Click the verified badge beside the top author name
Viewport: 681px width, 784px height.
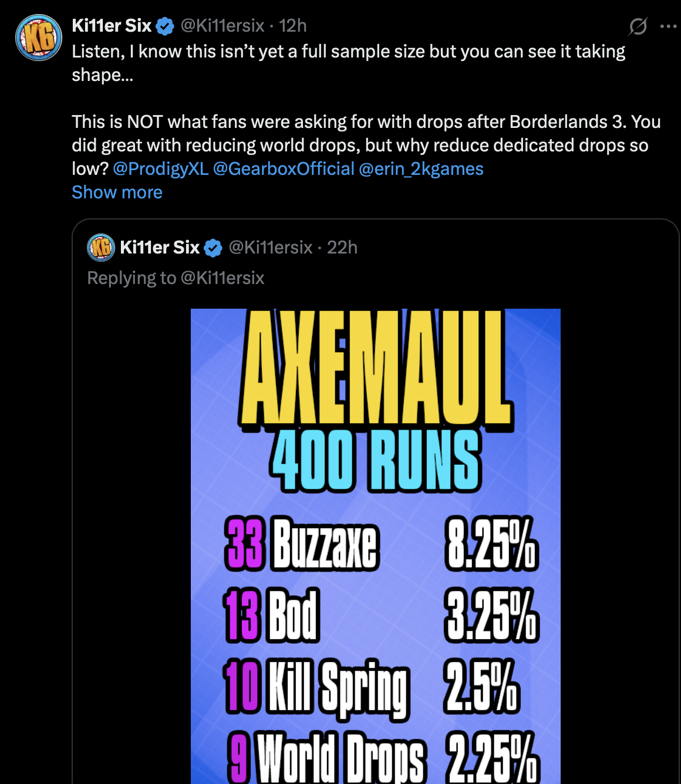pyautogui.click(x=165, y=26)
